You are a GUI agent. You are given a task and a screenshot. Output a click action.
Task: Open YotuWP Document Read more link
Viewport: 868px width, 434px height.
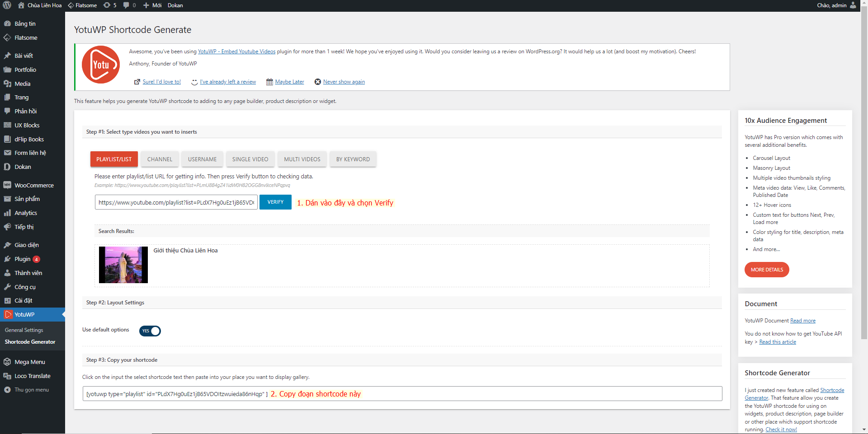(x=803, y=321)
